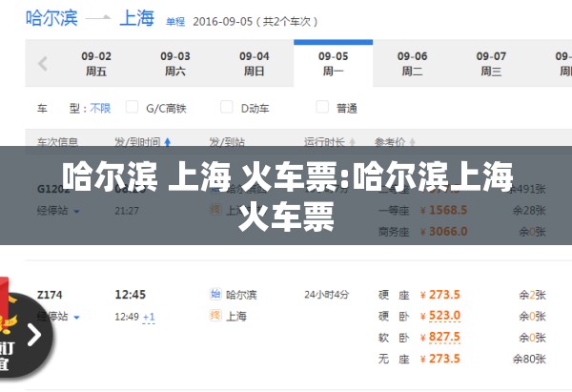Screen dimensions: 572x392
Task: Show earlier dates with the left arrow
Action: coord(43,64)
